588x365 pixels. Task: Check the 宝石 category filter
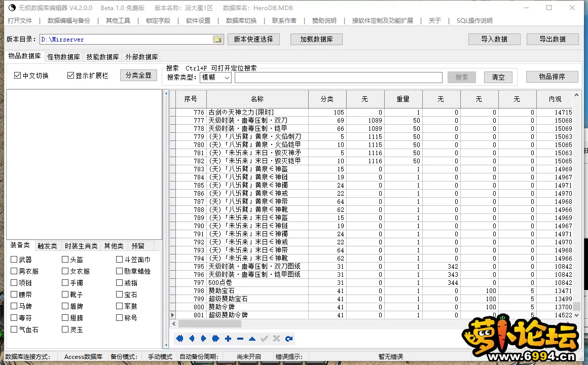pos(119,295)
